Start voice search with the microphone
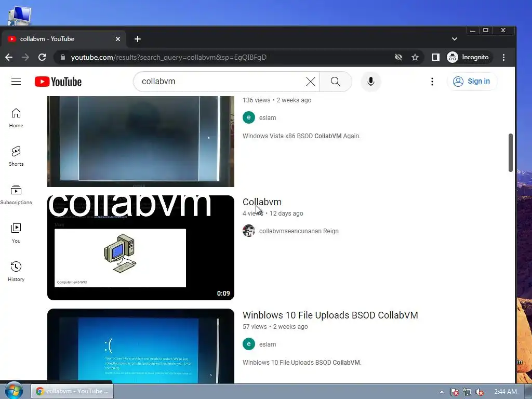Image resolution: width=532 pixels, height=399 pixels. [371, 82]
